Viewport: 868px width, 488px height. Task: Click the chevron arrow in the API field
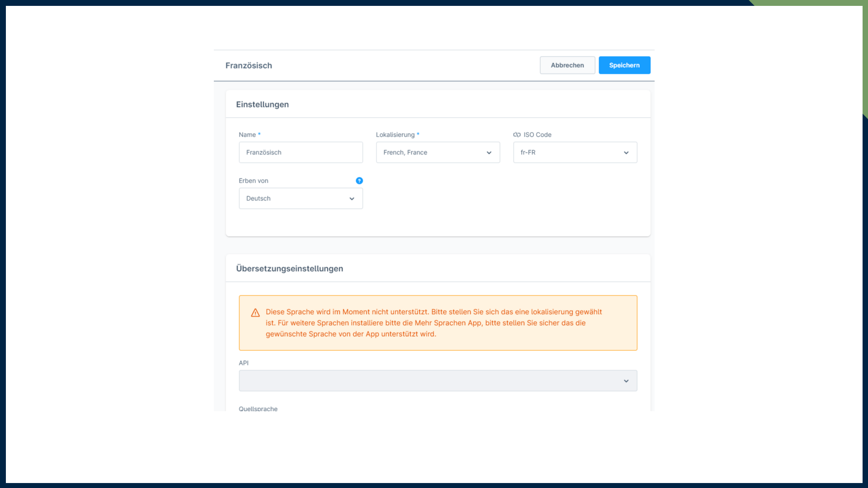[x=626, y=381]
